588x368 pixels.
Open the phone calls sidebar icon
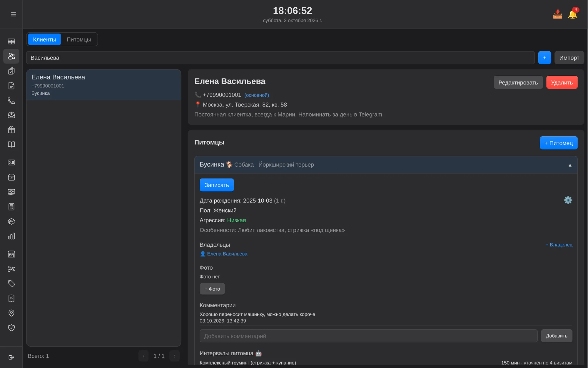point(11,100)
